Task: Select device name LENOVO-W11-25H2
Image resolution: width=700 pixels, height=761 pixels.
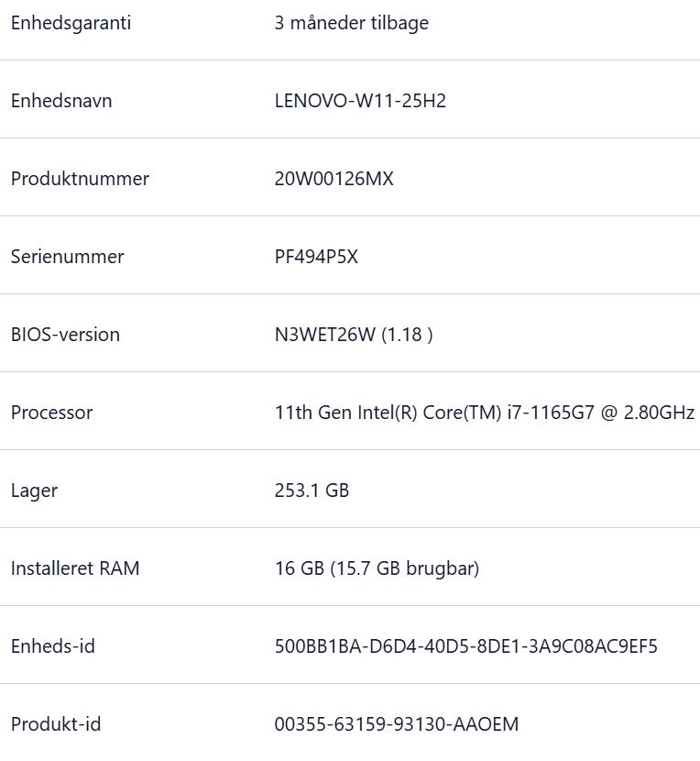Action: [360, 101]
